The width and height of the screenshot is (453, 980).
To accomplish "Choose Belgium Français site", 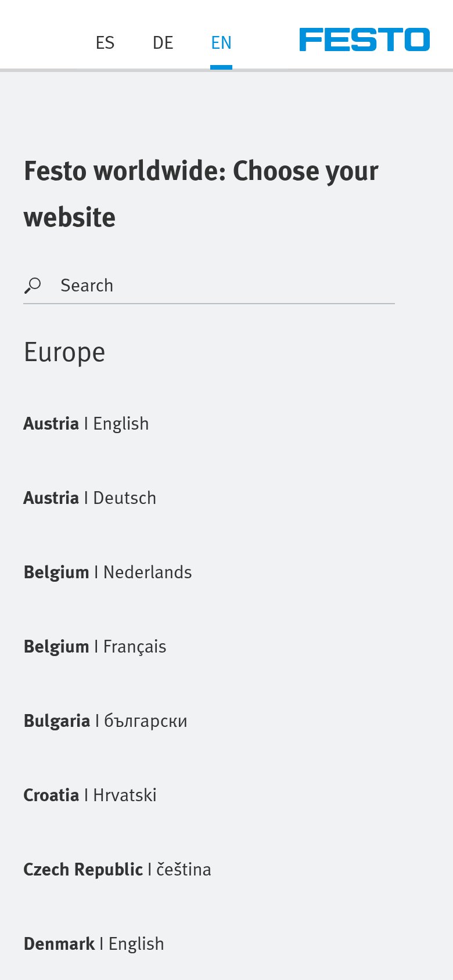I will 95,647.
